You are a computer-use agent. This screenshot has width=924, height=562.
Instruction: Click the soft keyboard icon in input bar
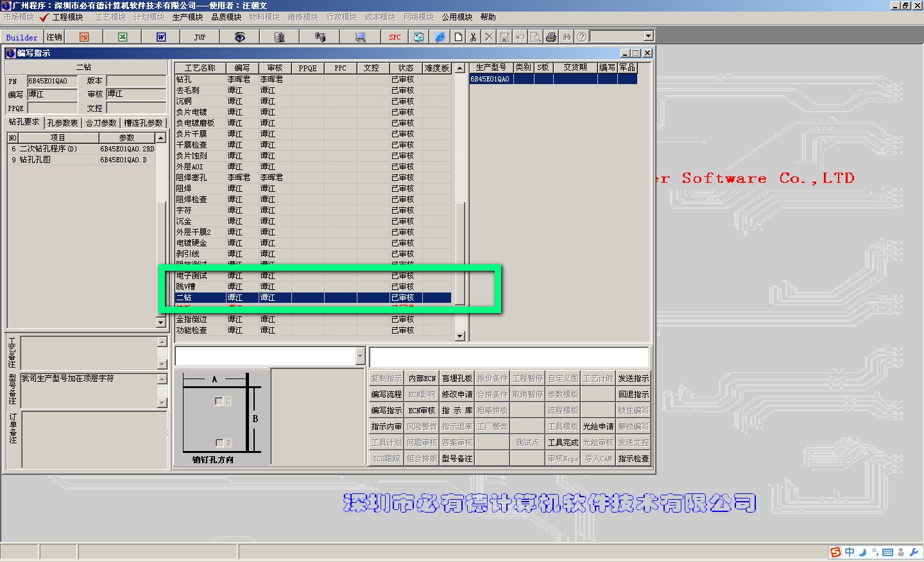pos(888,552)
